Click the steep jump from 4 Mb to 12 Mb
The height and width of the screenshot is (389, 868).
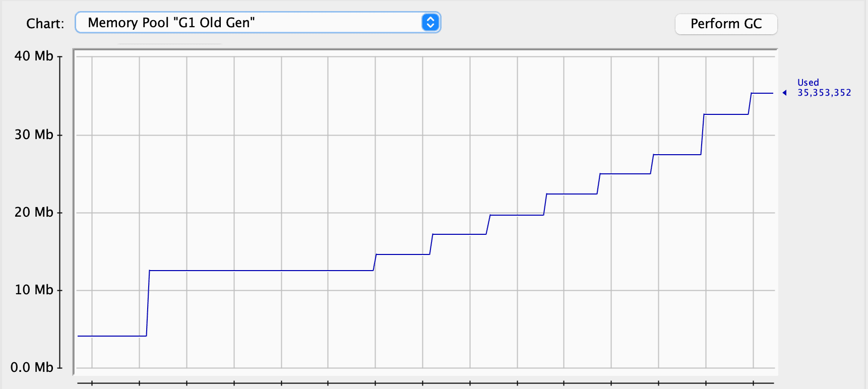pos(148,302)
